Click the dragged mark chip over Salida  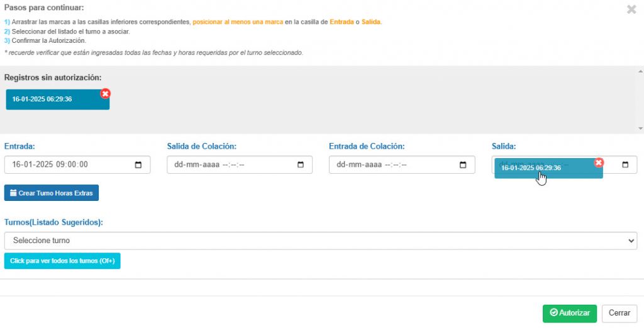click(x=548, y=168)
